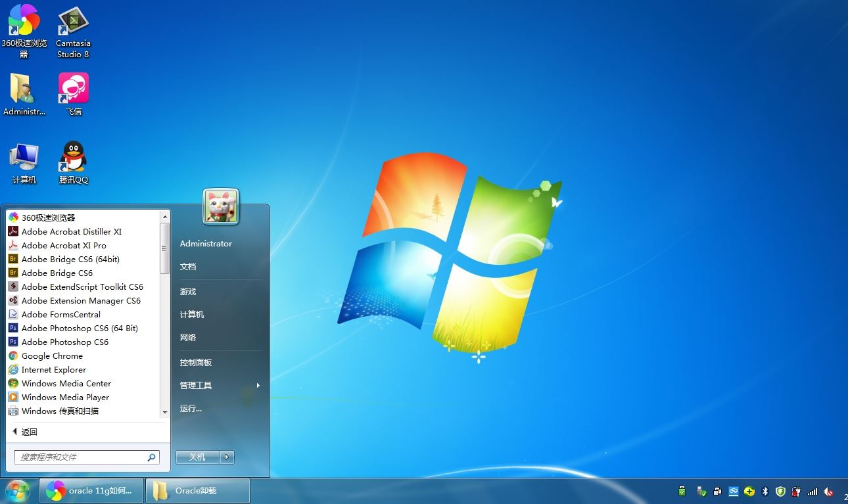Click the program list scrollbar up arrow
This screenshot has width=848, height=504.
165,216
